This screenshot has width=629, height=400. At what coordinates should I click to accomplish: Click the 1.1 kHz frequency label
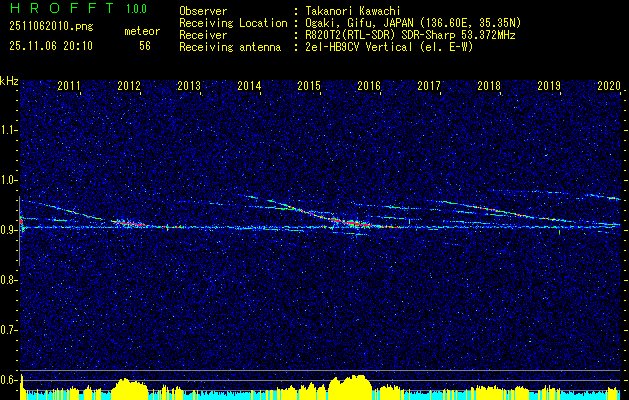(x=9, y=130)
